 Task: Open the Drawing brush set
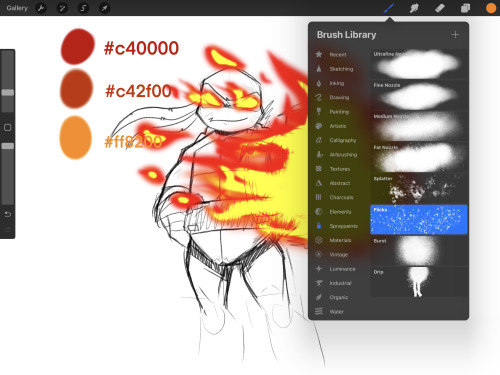coord(338,97)
